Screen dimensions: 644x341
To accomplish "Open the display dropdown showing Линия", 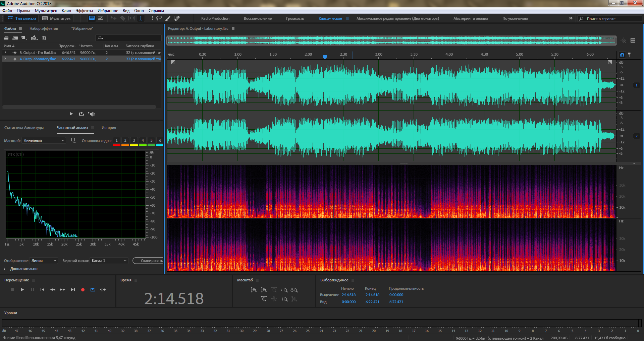I will pos(44,261).
